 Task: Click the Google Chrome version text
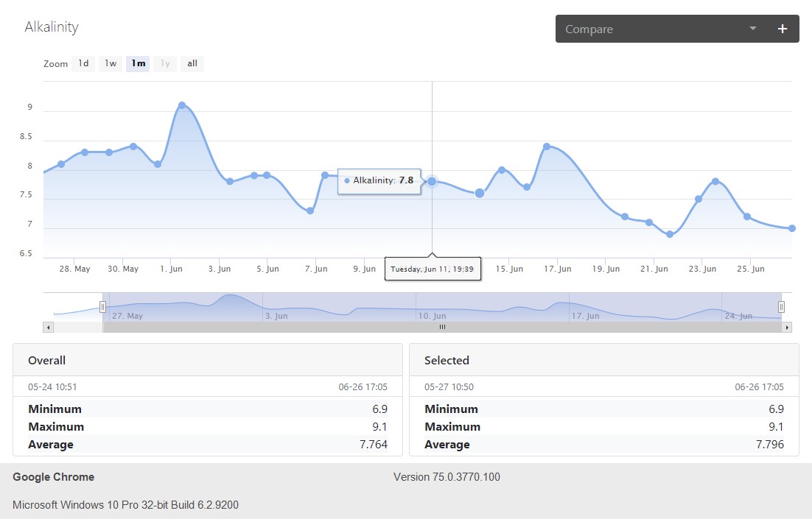(447, 477)
